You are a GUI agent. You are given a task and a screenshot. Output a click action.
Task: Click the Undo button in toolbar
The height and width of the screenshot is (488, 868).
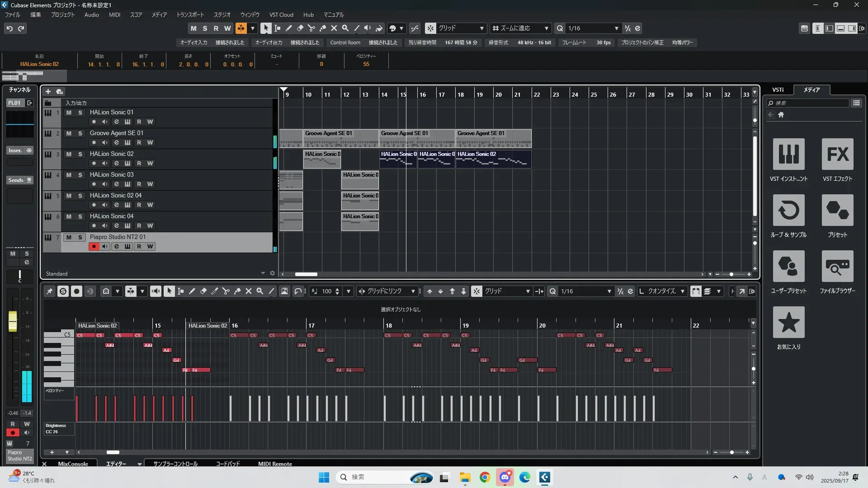coord(9,28)
